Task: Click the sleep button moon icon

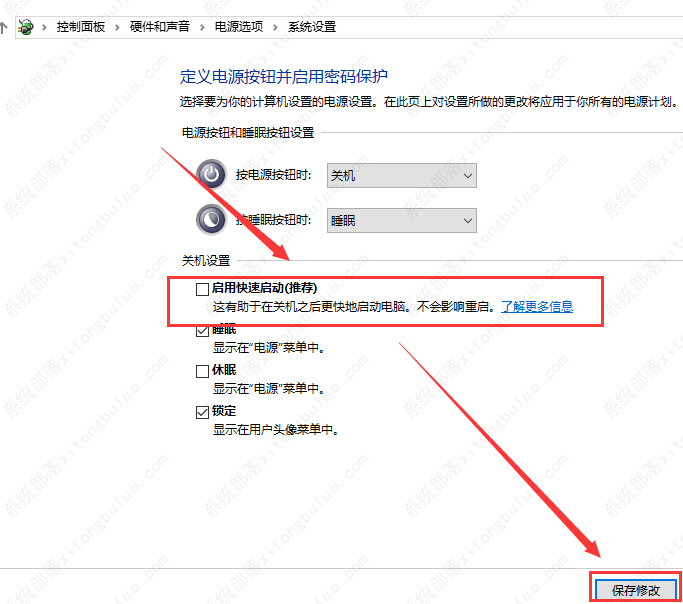Action: point(211,219)
